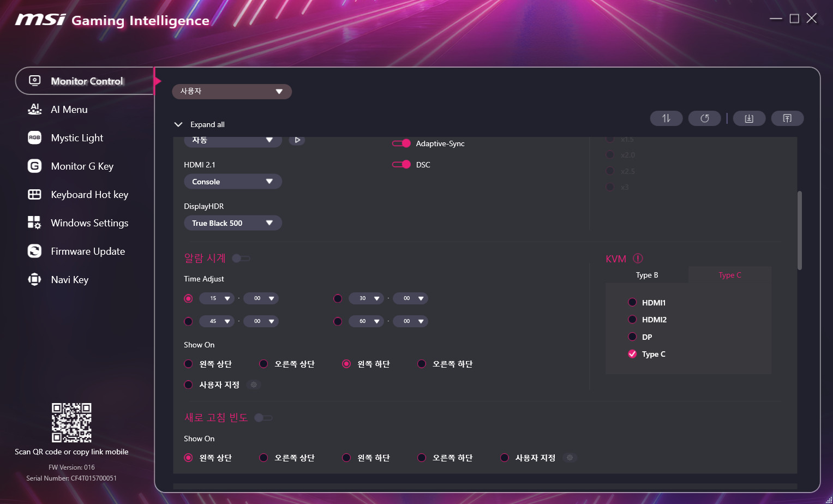This screenshot has width=833, height=504.
Task: Open Mystic Light RGB section
Action: [77, 138]
